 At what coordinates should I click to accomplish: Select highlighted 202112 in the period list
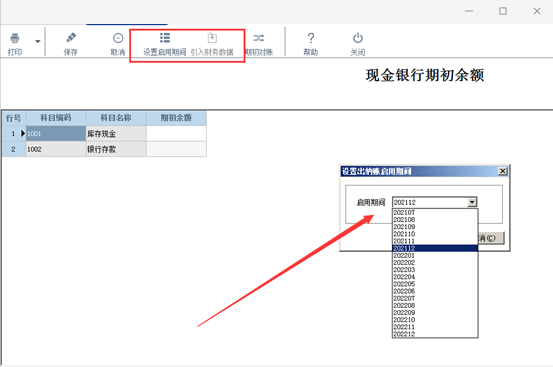pyautogui.click(x=435, y=248)
